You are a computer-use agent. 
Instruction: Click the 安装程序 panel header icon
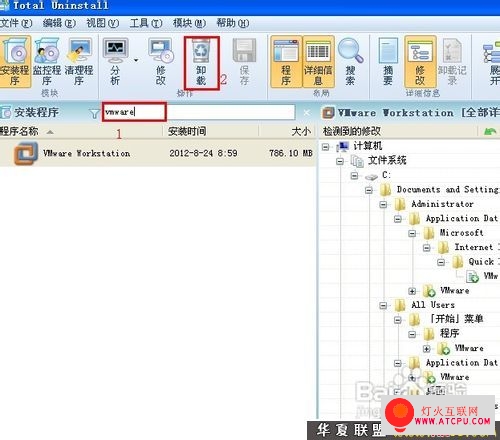6,112
